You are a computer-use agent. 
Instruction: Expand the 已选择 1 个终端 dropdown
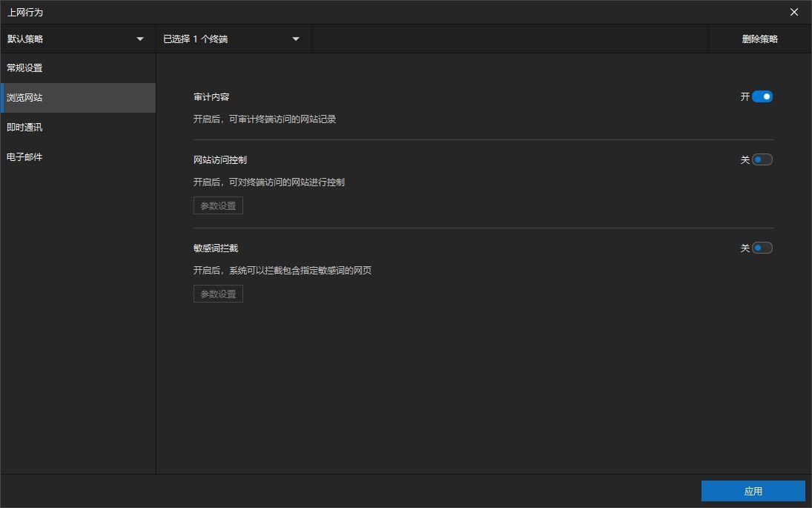point(234,39)
